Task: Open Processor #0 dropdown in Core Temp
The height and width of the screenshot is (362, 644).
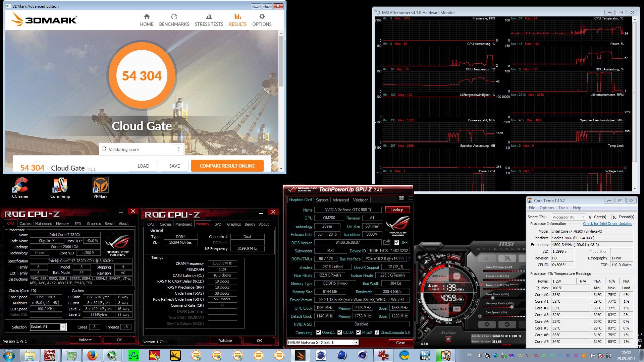Action: tap(569, 217)
